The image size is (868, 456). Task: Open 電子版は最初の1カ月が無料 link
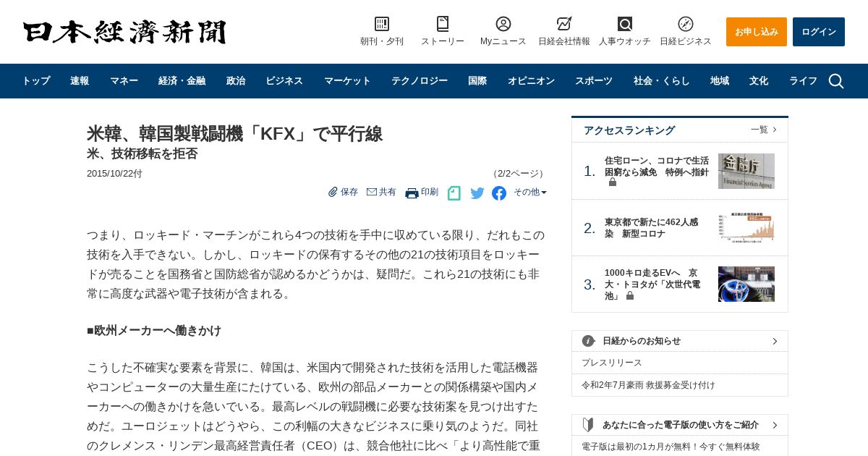coord(671,447)
